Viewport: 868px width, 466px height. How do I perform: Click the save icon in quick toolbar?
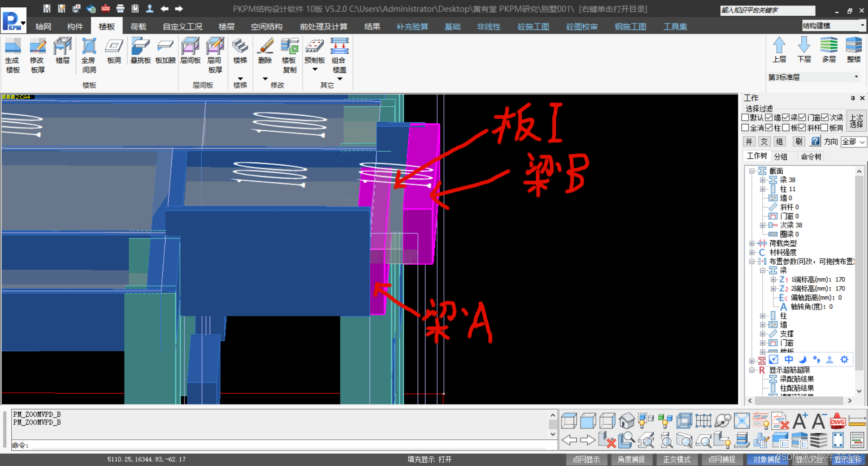coord(47,9)
